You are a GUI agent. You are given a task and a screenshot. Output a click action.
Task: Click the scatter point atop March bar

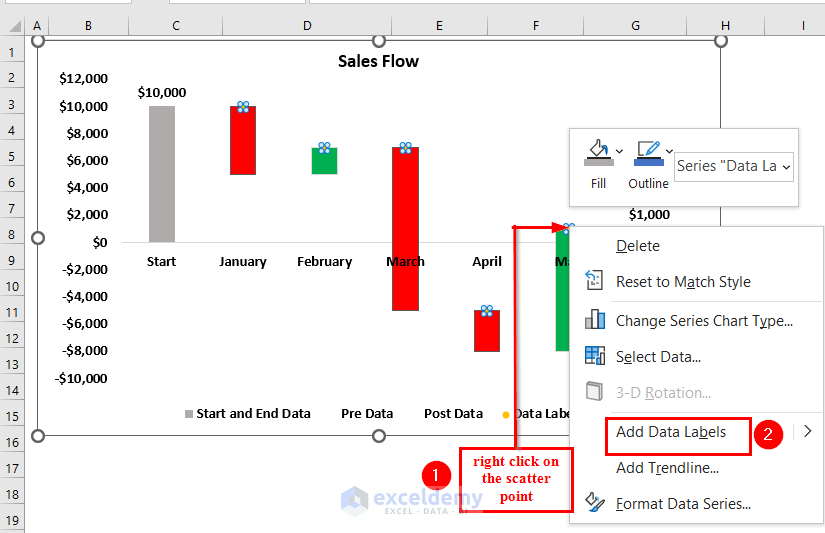pyautogui.click(x=406, y=148)
